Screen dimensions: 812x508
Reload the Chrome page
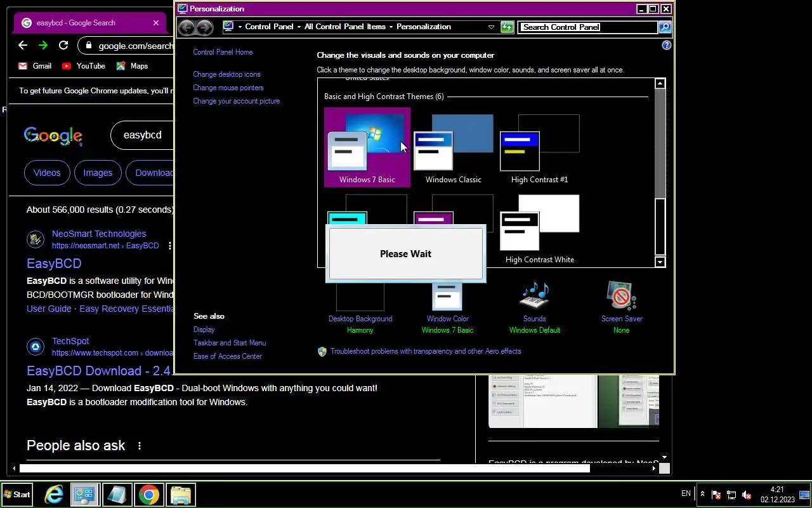pos(63,45)
